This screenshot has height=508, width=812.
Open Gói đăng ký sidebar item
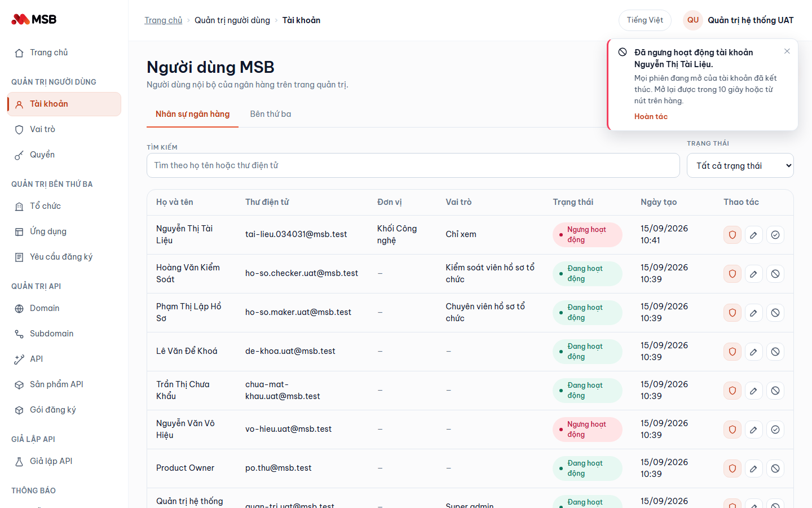coord(64,410)
